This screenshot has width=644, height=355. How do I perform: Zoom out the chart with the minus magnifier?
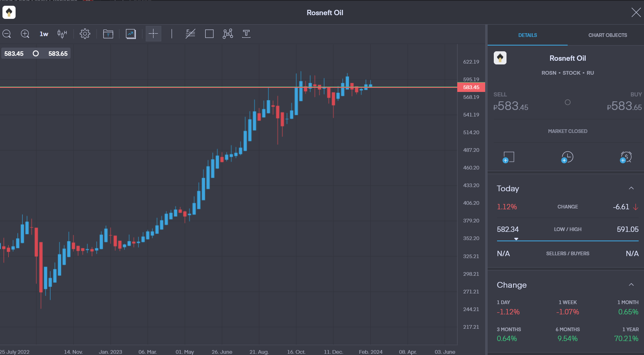coord(7,34)
